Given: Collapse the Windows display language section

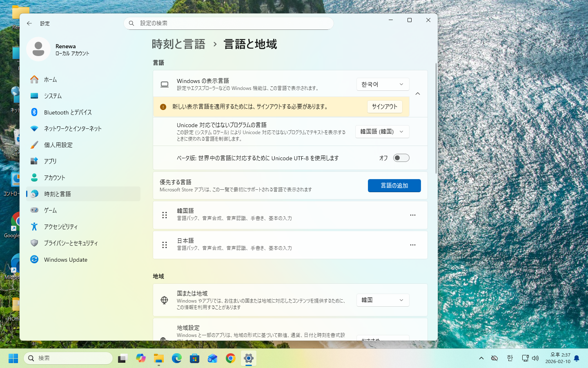Looking at the screenshot, I should 418,94.
